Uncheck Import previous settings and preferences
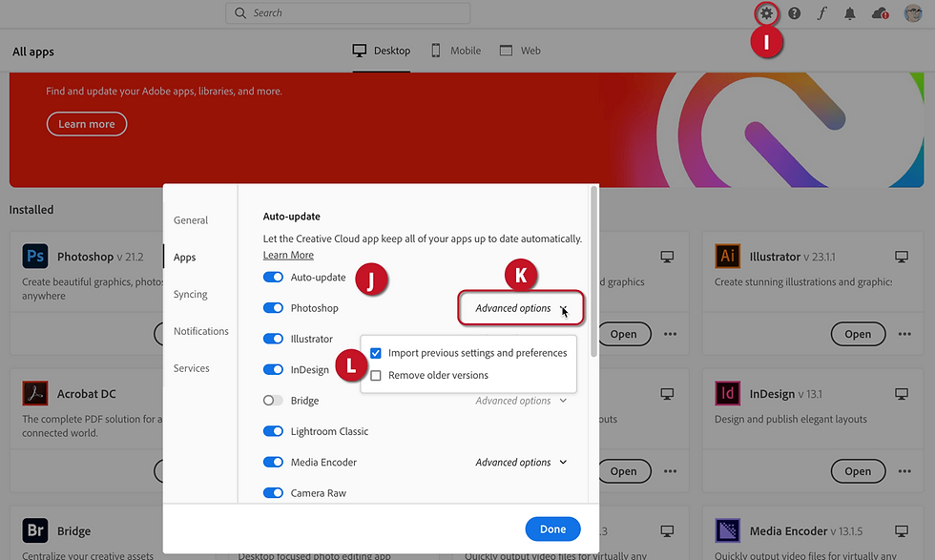935x560 pixels. pos(376,353)
